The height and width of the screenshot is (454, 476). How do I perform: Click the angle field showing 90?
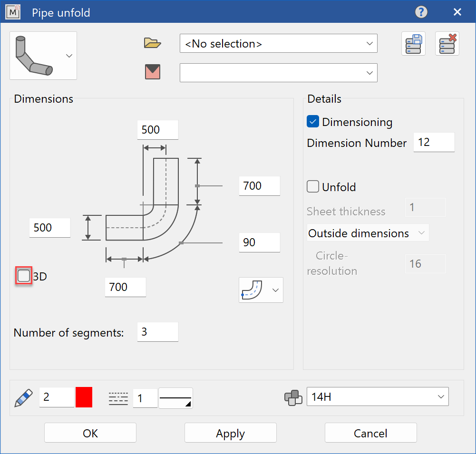point(259,242)
